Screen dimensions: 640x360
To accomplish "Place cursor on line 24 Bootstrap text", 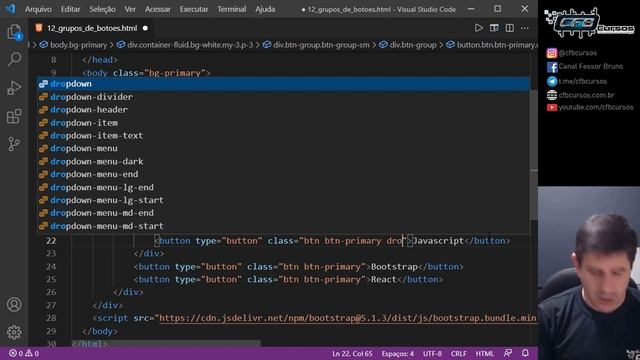I will click(394, 267).
